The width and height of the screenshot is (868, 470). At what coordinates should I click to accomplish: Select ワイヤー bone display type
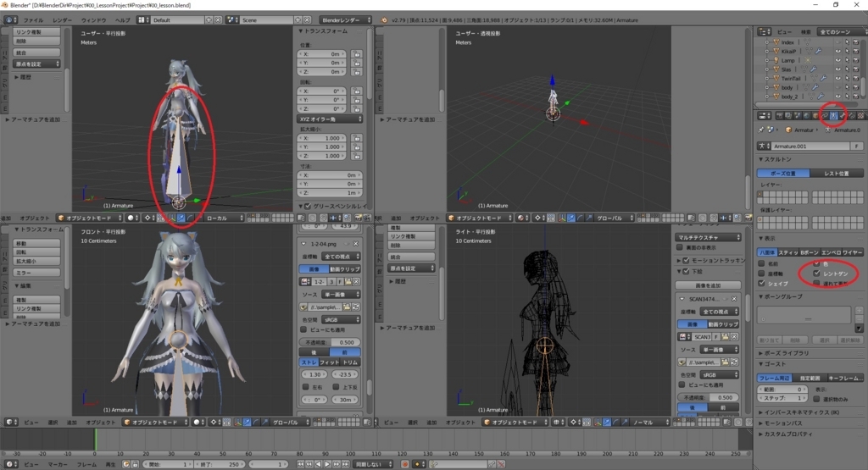pyautogui.click(x=853, y=252)
